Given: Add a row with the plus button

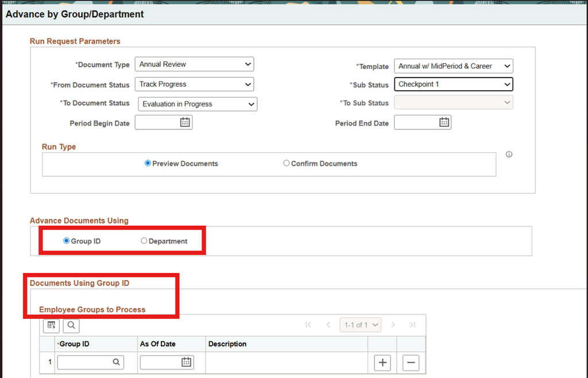Looking at the screenshot, I should point(382,362).
